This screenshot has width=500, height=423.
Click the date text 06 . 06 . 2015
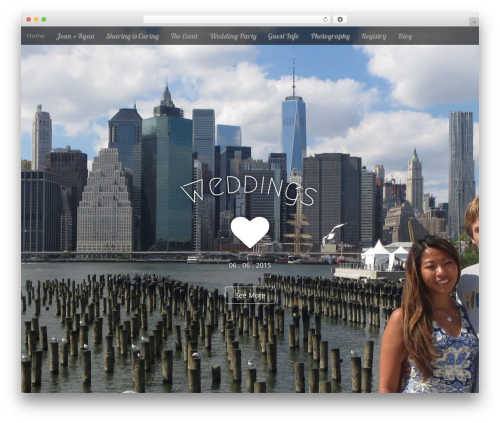(250, 265)
